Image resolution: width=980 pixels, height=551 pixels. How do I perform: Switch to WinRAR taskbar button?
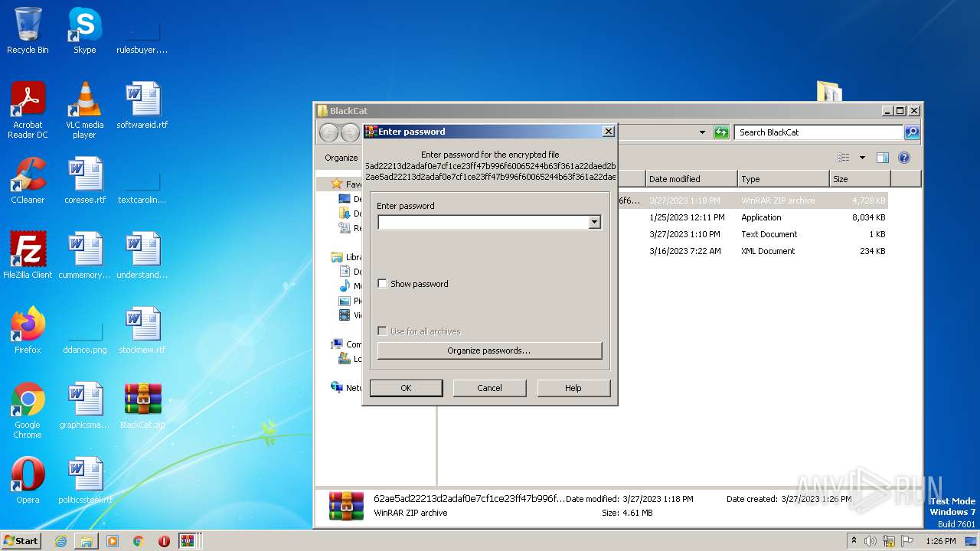(x=188, y=541)
